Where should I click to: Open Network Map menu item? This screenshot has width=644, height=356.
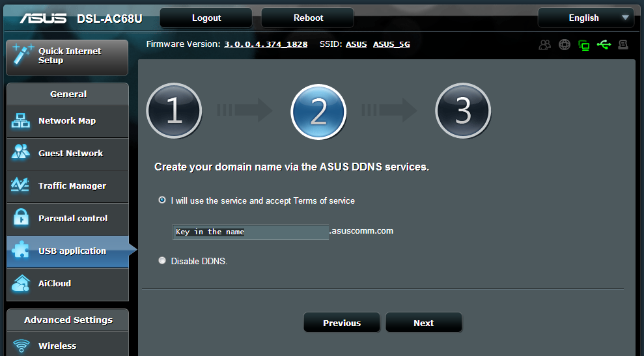click(x=68, y=121)
